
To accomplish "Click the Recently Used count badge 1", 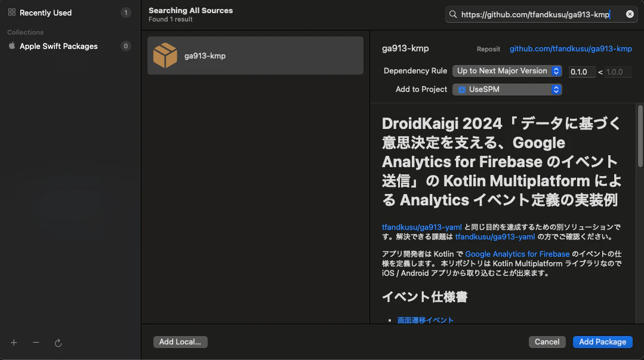I will coord(126,13).
